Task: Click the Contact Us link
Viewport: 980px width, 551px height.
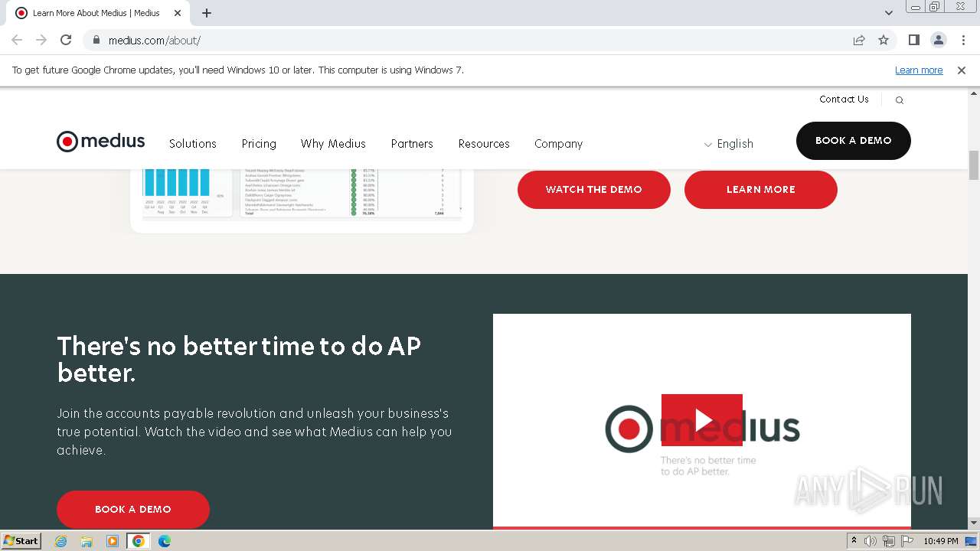Action: (844, 99)
